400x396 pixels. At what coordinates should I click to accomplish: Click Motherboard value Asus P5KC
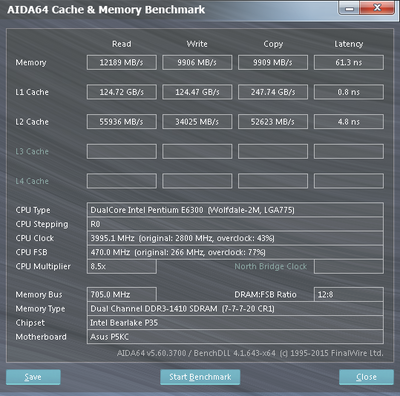235,337
